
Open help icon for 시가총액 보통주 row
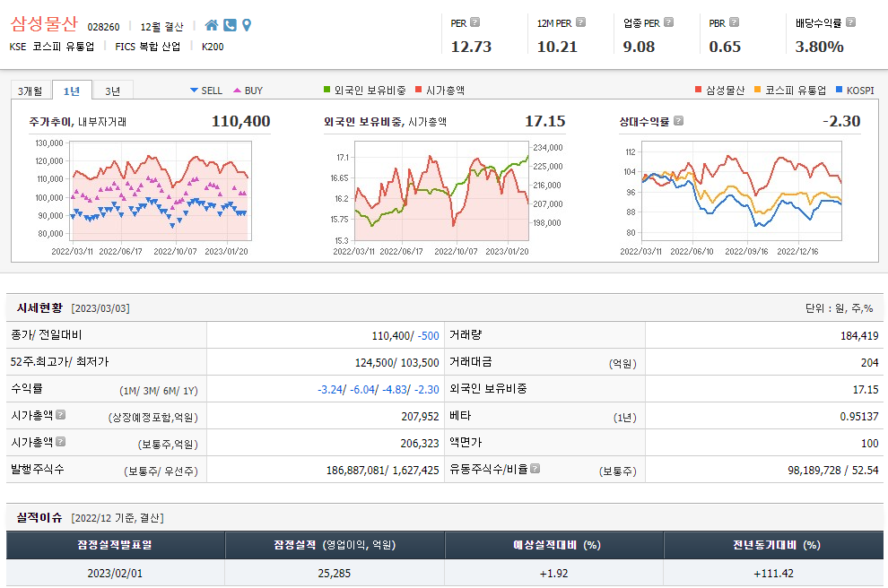pyautogui.click(x=61, y=441)
